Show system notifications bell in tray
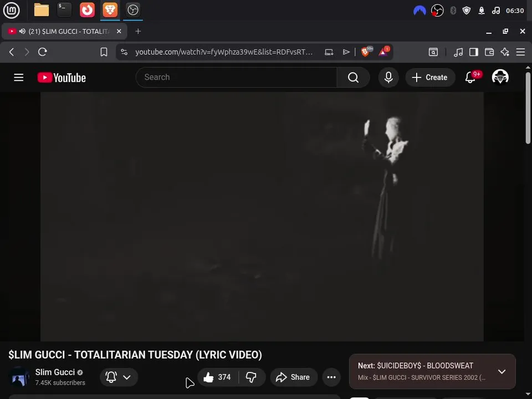The width and height of the screenshot is (532, 399). coord(482,11)
